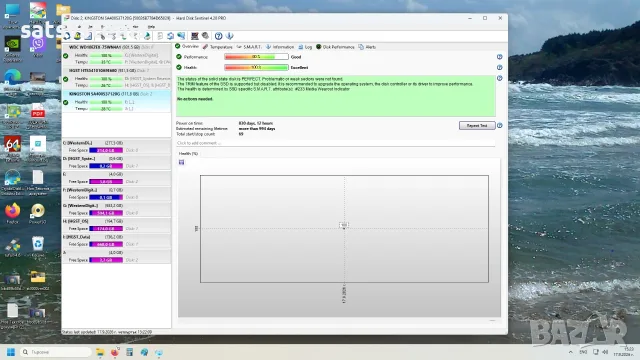Screen dimensions: 640x360
Task: Open the Help menu
Action: (x=151, y=27)
